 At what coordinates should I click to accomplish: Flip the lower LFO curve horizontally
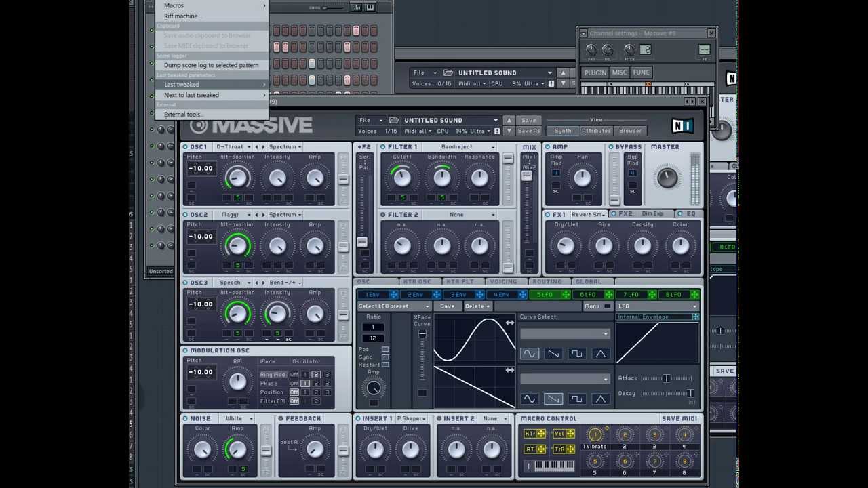[509, 370]
